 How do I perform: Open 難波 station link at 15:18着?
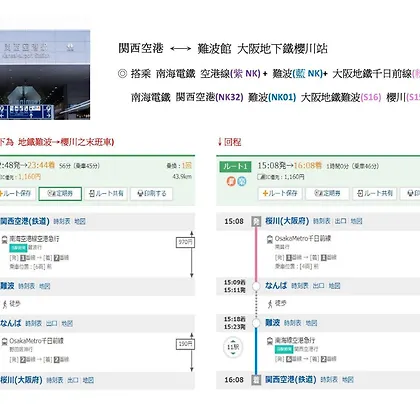click(272, 323)
